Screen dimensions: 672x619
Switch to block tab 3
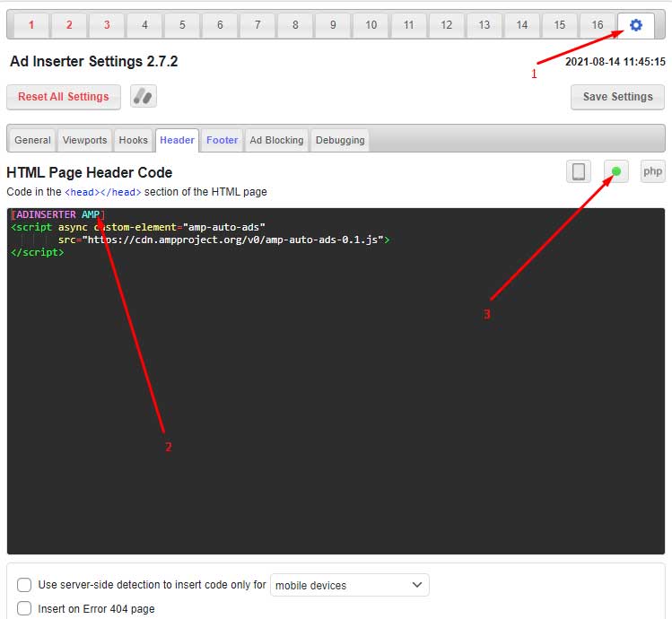click(x=107, y=25)
